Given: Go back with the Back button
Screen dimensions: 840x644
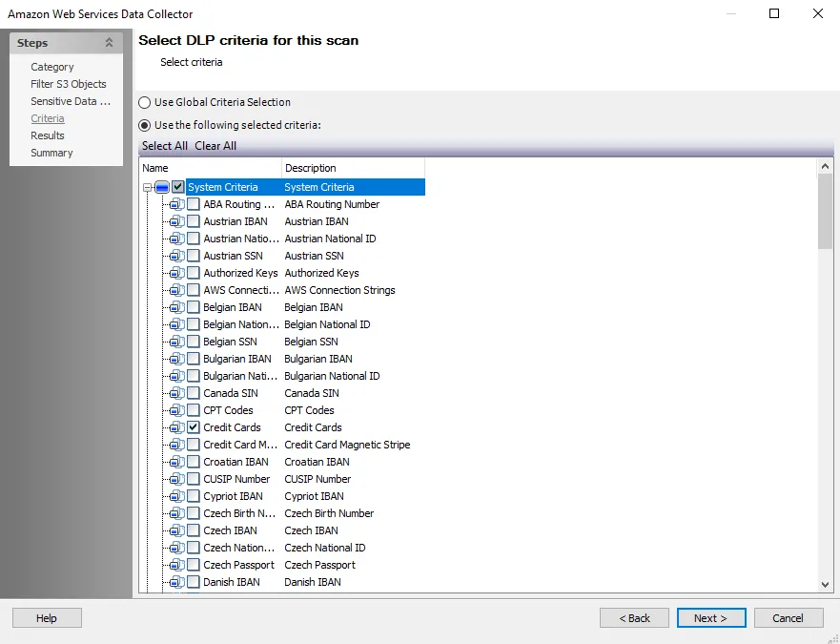Looking at the screenshot, I should pos(634,618).
